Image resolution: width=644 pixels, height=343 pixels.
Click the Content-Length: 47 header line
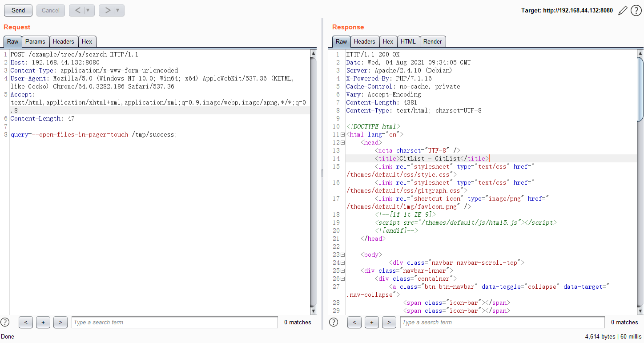point(42,118)
